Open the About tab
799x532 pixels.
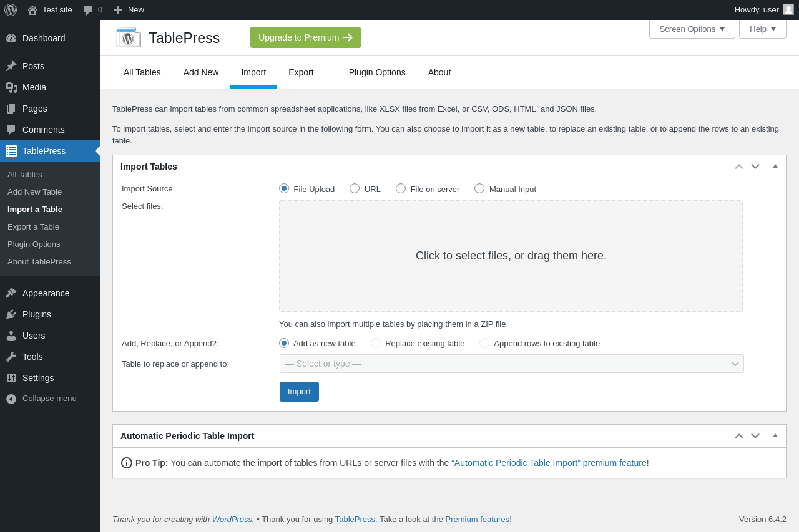tap(439, 72)
